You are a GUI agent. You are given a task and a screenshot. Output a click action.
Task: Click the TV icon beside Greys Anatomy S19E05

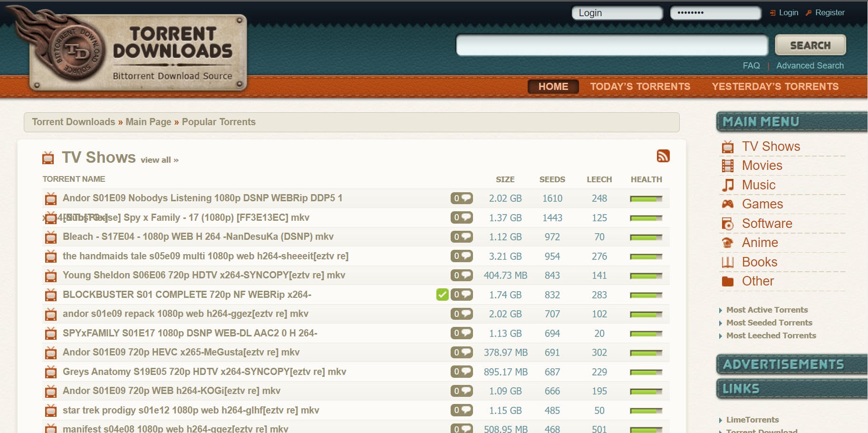[51, 372]
